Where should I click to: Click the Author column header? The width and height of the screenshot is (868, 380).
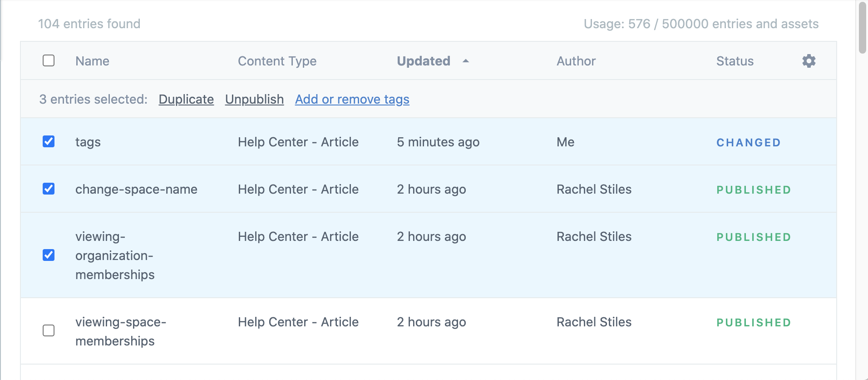coord(576,61)
